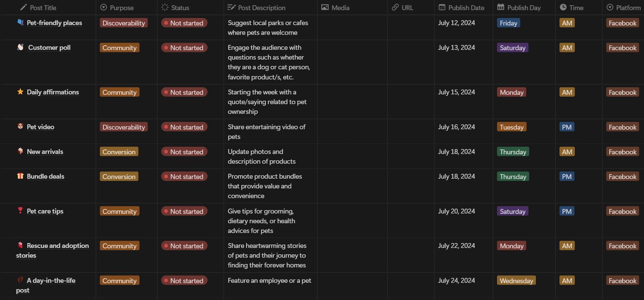
Task: Click the page icon beside Pet video
Action: click(x=20, y=127)
